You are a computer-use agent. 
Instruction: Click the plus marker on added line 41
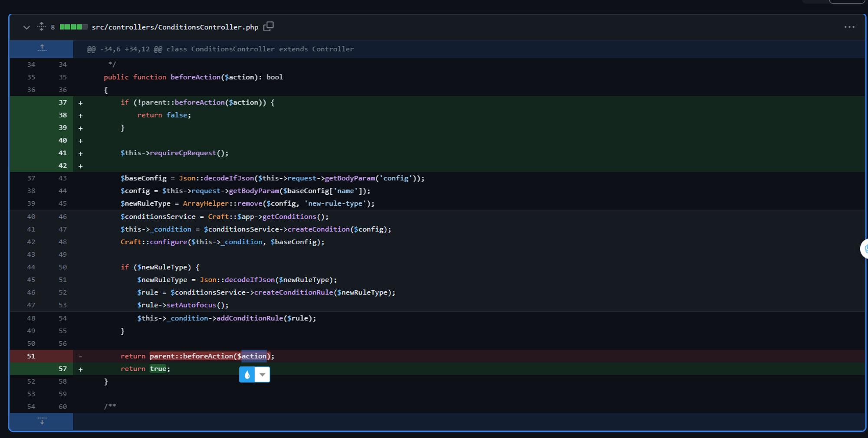(81, 153)
